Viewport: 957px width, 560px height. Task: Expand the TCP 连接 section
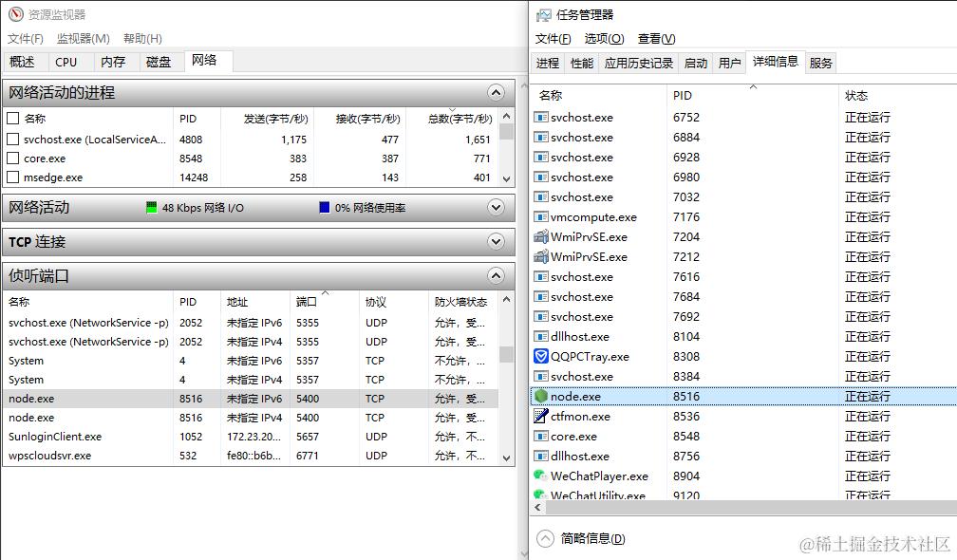pos(497,241)
